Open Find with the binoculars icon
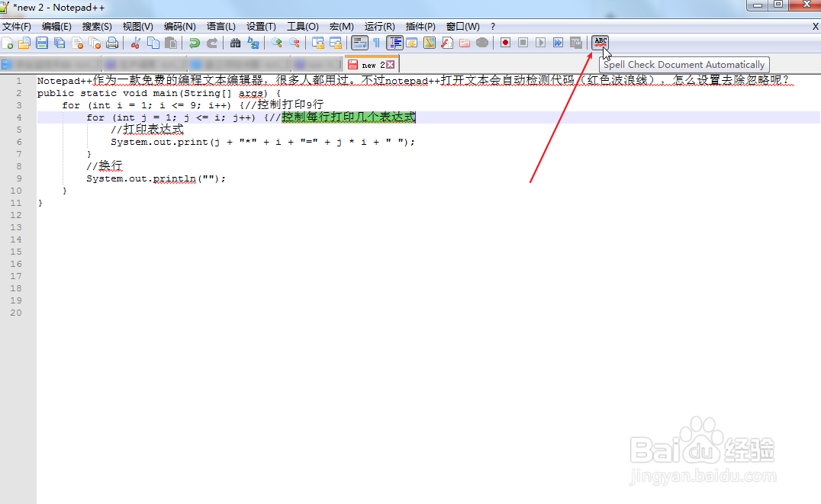Screen dimensions: 821x504 coord(236,43)
